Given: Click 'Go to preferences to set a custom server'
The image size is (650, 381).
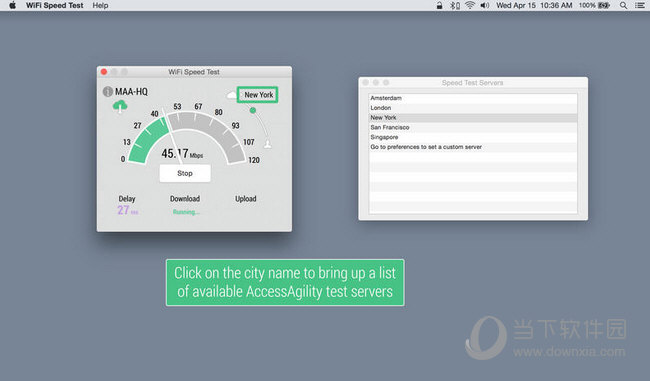Looking at the screenshot, I should (473, 147).
